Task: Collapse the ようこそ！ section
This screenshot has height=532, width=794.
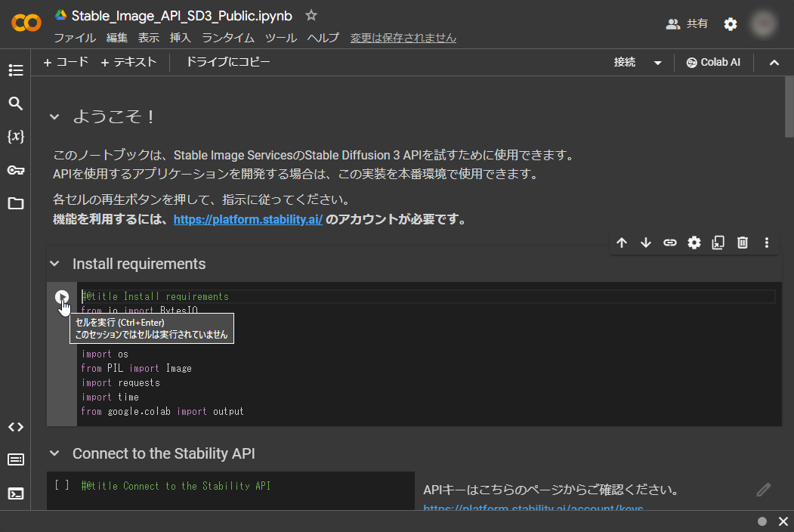Action: (54, 117)
